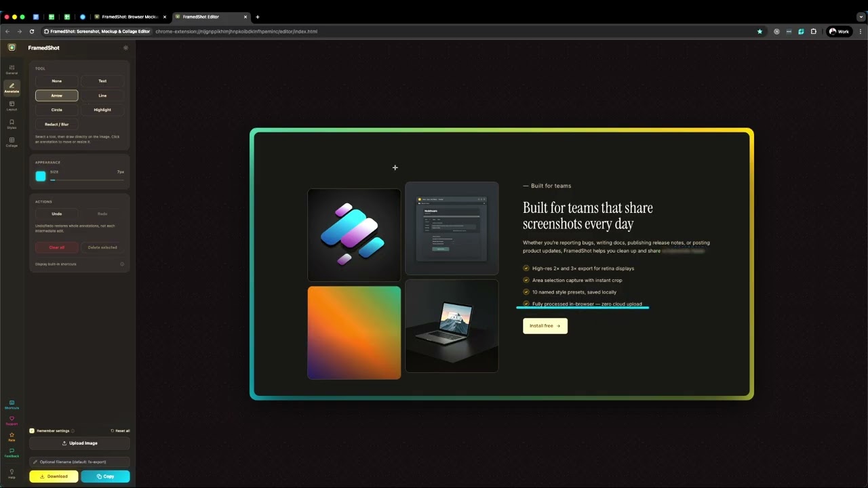Click the optional filename input field
Image resolution: width=868 pixels, height=488 pixels.
[79, 462]
